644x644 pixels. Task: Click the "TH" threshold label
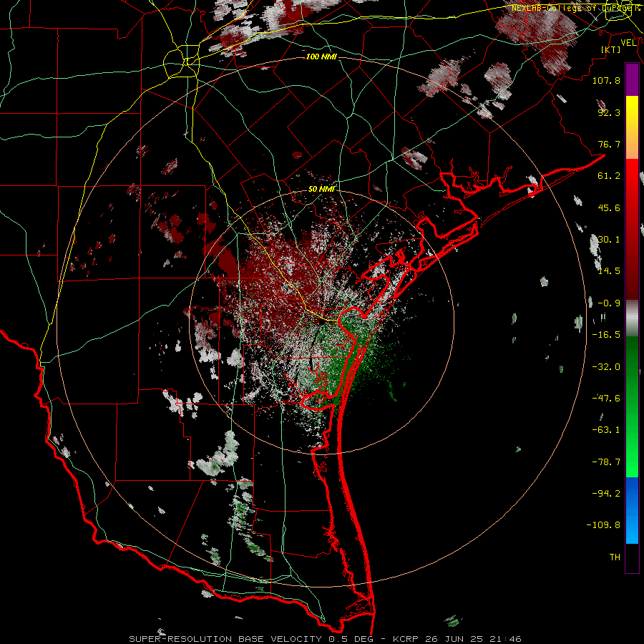pos(615,557)
